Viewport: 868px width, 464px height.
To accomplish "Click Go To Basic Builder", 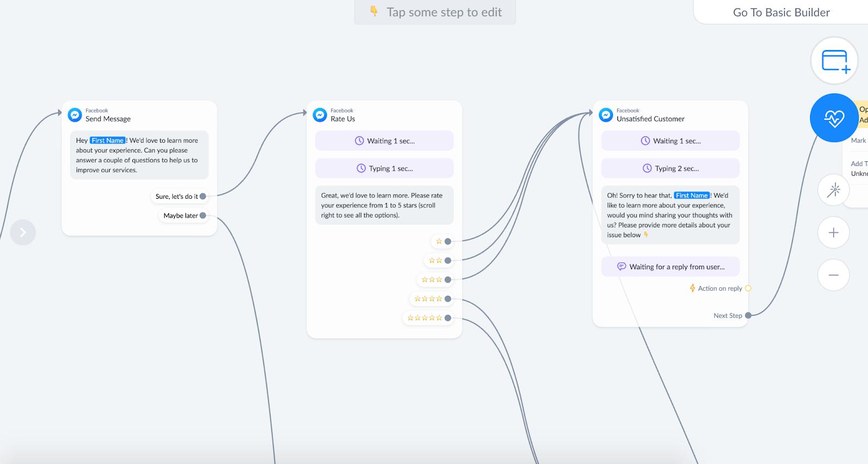I will [x=781, y=12].
